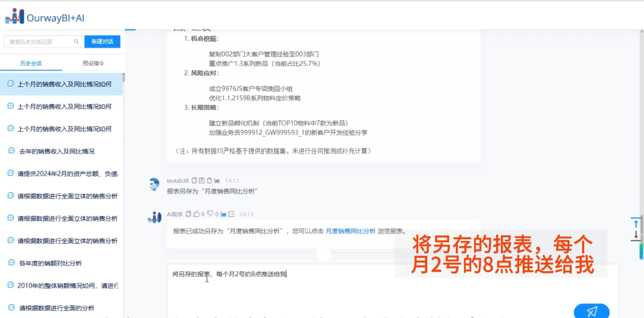Open the 请提供2024年2月的资产总额 conversation
The width and height of the screenshot is (644, 318).
62,173
